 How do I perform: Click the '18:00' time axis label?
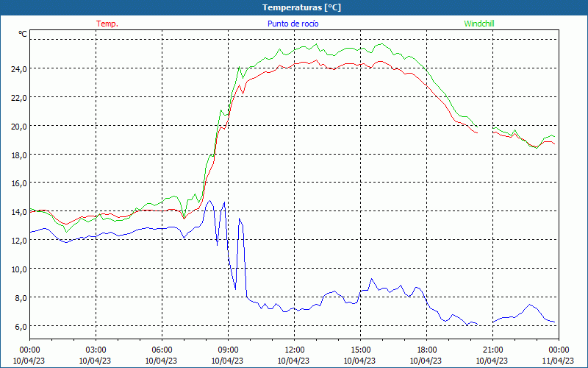pos(427,350)
